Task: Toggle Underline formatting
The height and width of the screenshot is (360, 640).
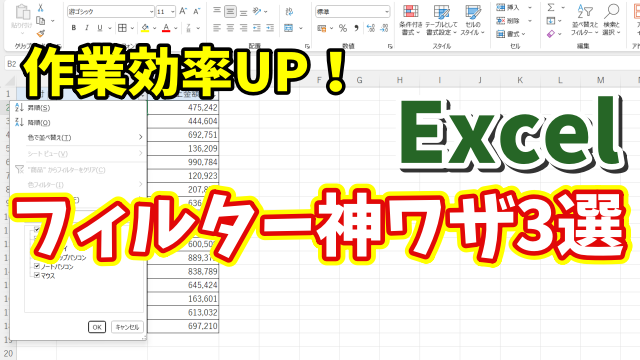Action: [100, 28]
